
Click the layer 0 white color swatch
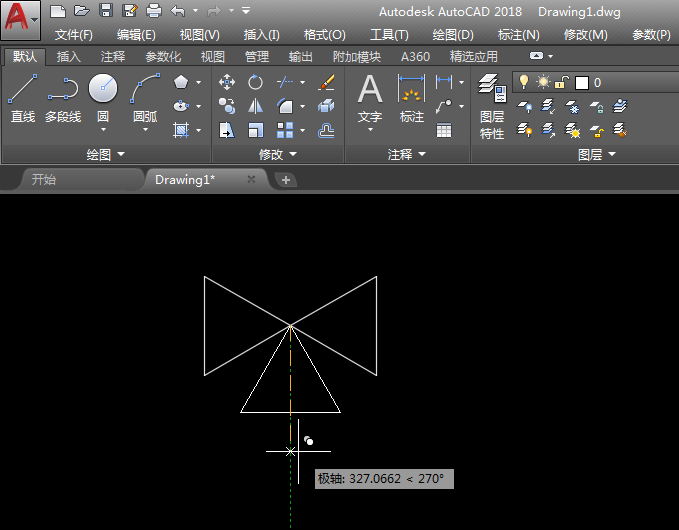pyautogui.click(x=581, y=82)
